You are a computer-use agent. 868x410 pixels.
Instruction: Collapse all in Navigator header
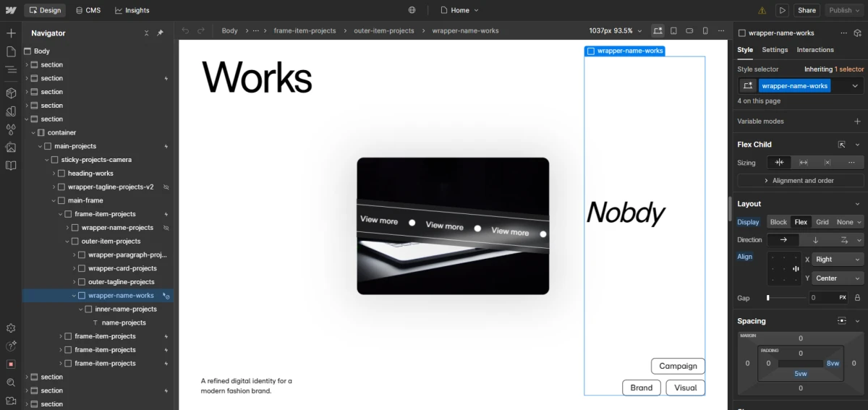pyautogui.click(x=147, y=33)
